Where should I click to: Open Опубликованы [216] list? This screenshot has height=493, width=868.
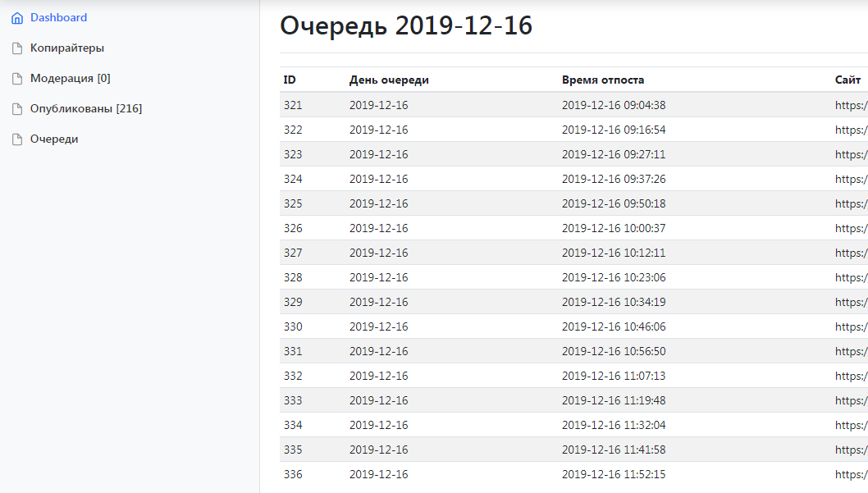pos(86,109)
